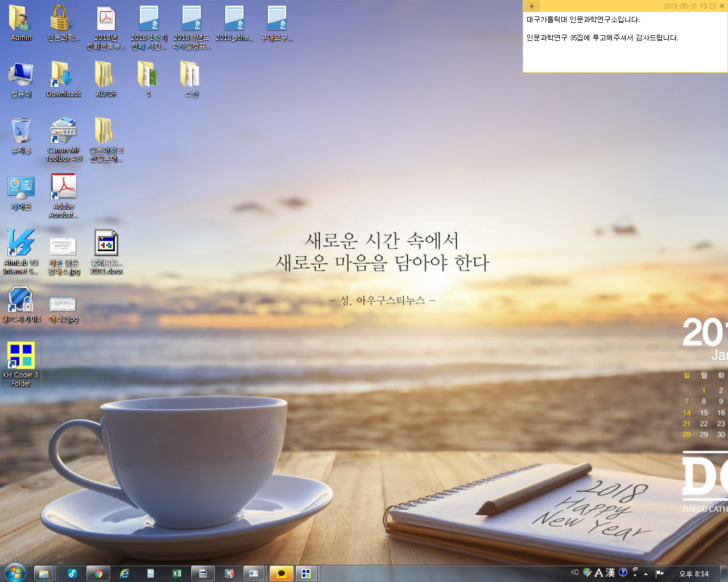The height and width of the screenshot is (582, 728).
Task: Launch the 내PC지키미3 shortcut
Action: [x=21, y=305]
